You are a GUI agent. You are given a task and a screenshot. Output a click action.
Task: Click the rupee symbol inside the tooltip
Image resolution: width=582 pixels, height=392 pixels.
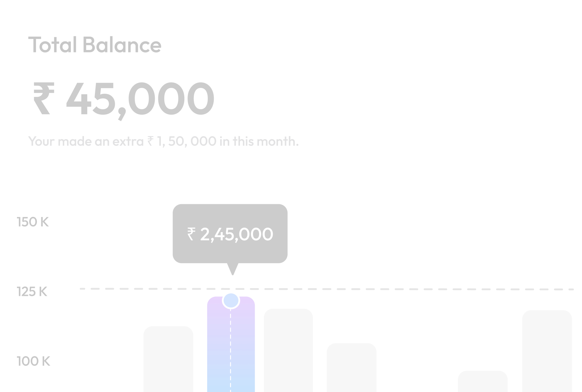pyautogui.click(x=191, y=234)
